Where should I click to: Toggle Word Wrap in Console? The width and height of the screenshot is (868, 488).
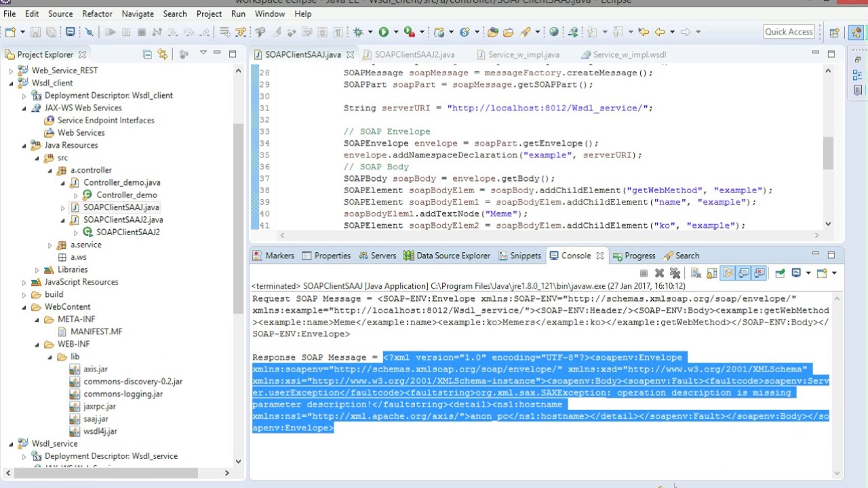pos(728,273)
